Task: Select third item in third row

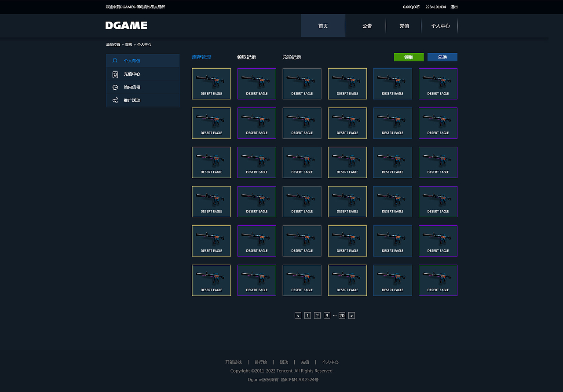Action: coord(302,162)
